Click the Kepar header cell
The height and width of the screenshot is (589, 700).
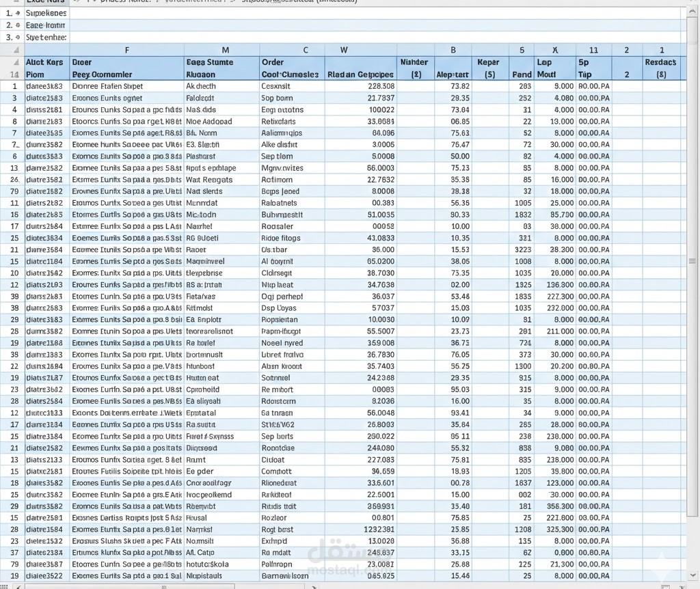pyautogui.click(x=489, y=62)
